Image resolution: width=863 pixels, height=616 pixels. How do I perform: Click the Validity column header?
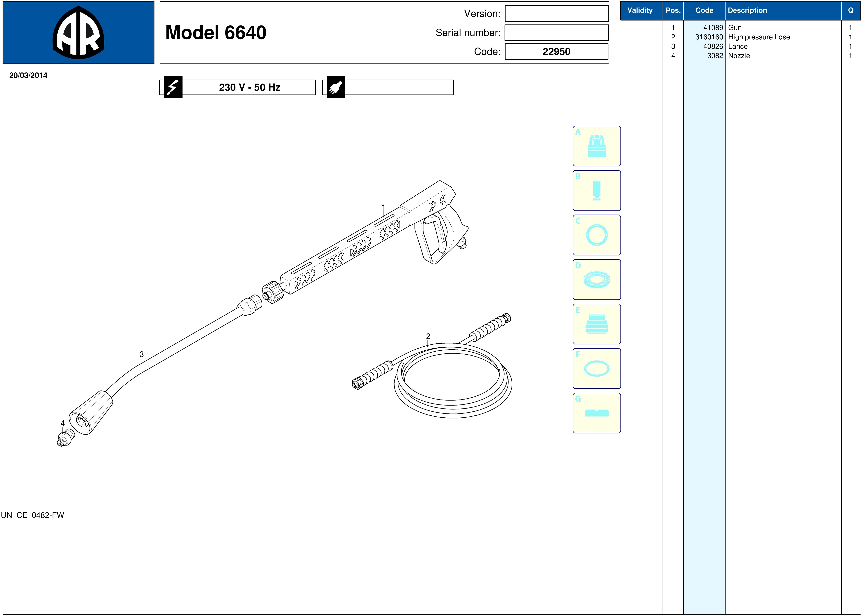[x=640, y=11]
